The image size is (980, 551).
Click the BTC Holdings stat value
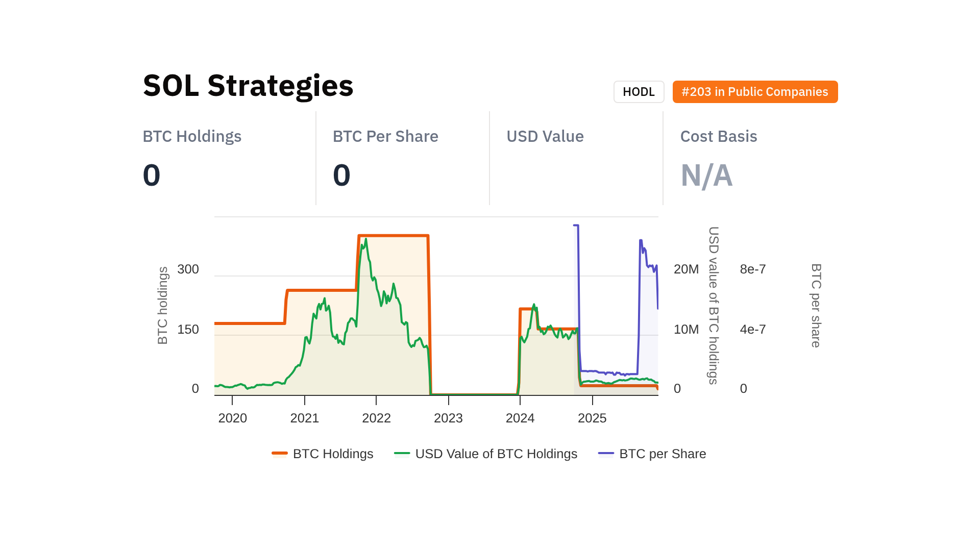pyautogui.click(x=152, y=175)
